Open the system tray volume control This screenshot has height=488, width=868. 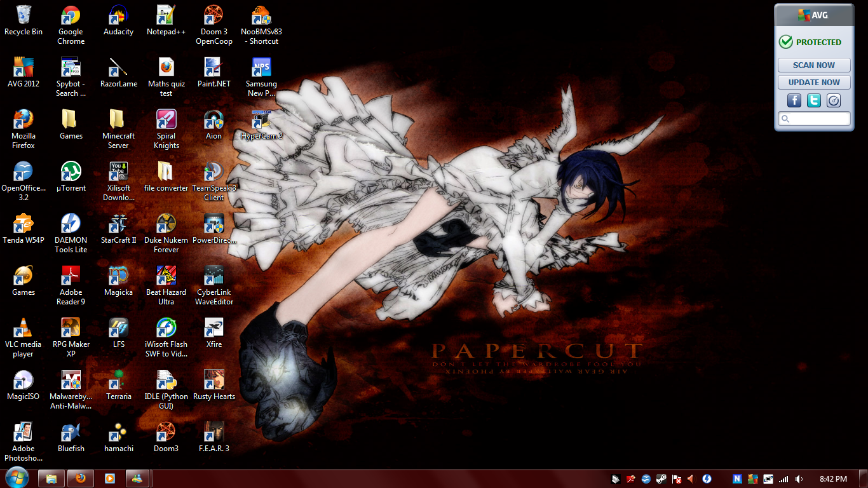tap(799, 479)
